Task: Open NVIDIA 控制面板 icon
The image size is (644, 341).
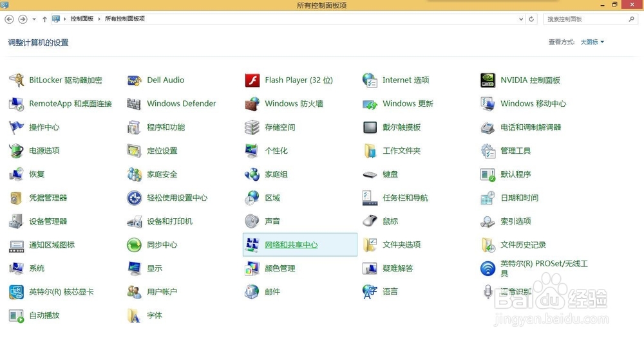Action: (488, 80)
